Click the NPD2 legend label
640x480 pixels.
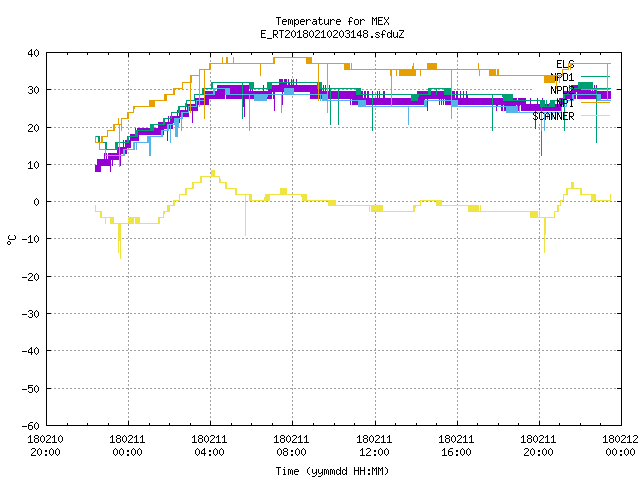[x=562, y=90]
